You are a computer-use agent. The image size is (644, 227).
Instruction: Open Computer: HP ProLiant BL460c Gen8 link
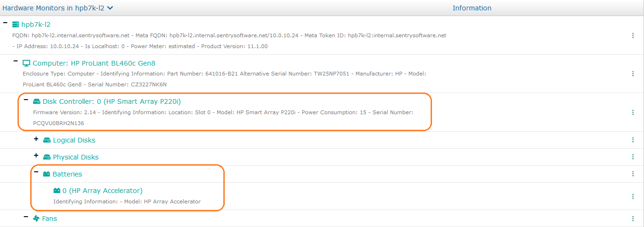(x=93, y=63)
